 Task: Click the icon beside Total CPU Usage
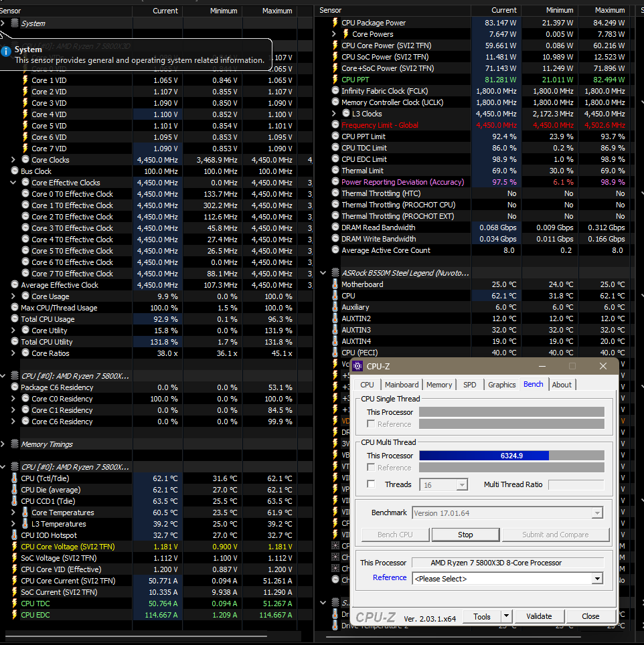pos(15,318)
